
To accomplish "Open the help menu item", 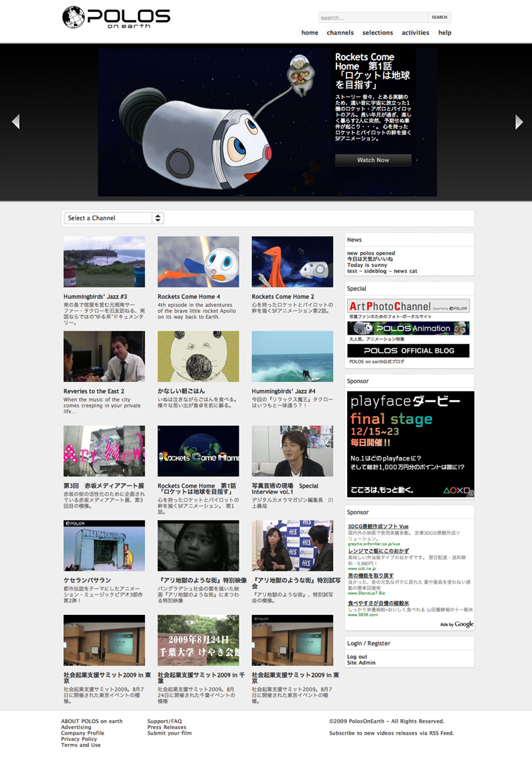I will click(x=445, y=33).
